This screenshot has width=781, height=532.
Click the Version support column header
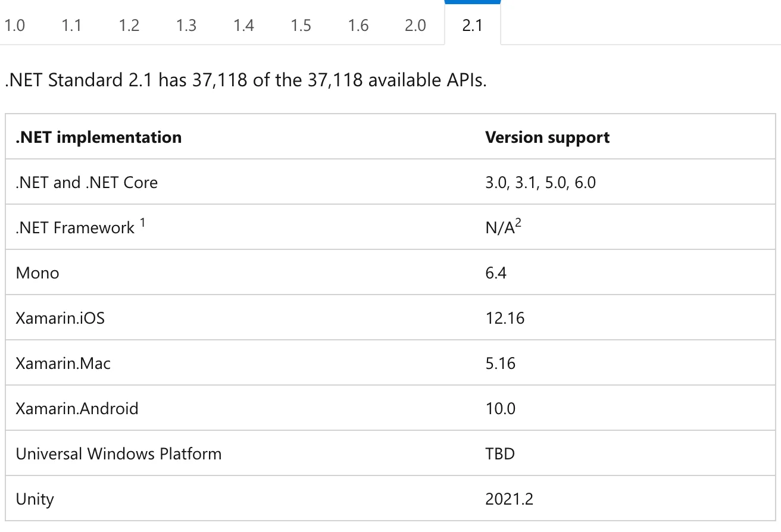point(547,137)
